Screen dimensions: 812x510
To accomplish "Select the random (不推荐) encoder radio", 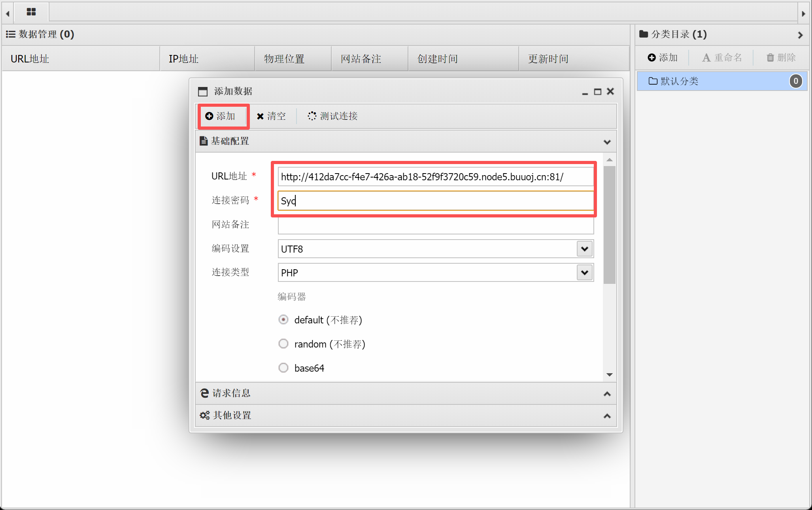I will pyautogui.click(x=283, y=344).
